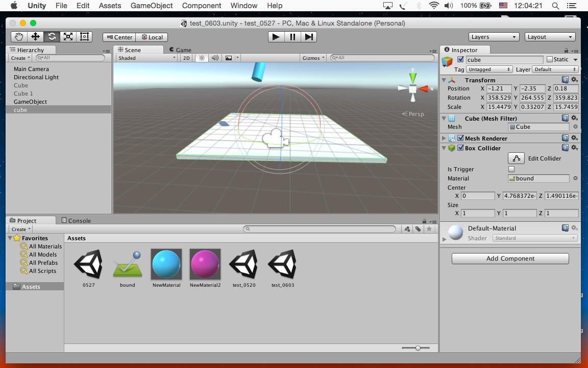Open the Layers dropdown
Image resolution: width=588 pixels, height=368 pixels.
pos(494,37)
